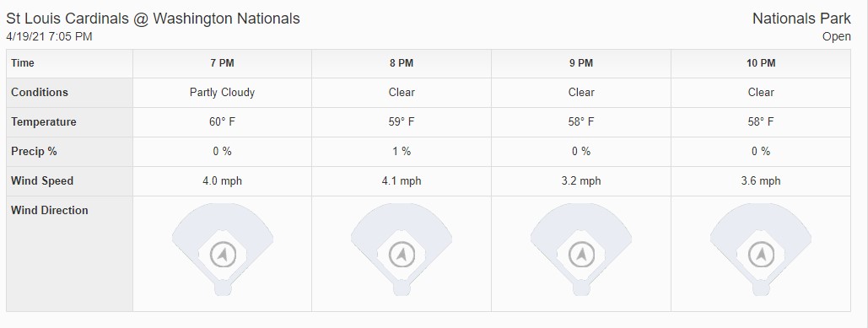
Task: Click the 60° F temperature cell
Action: click(x=222, y=122)
